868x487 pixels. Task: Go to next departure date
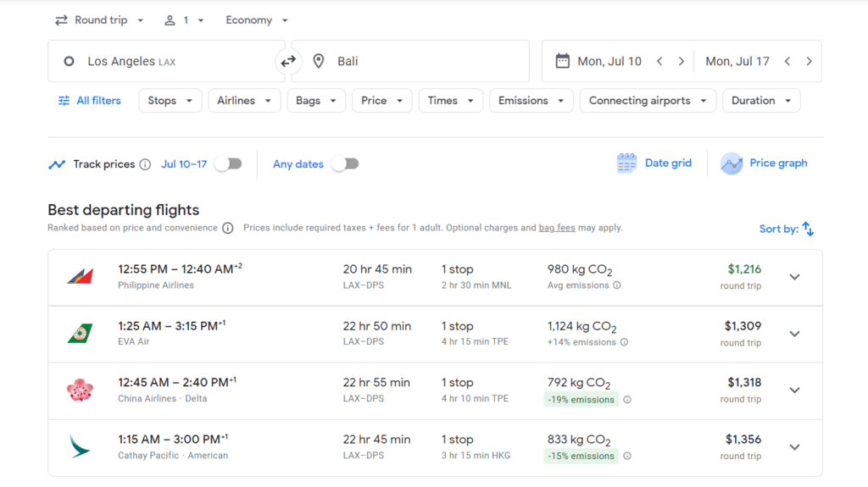click(x=682, y=62)
